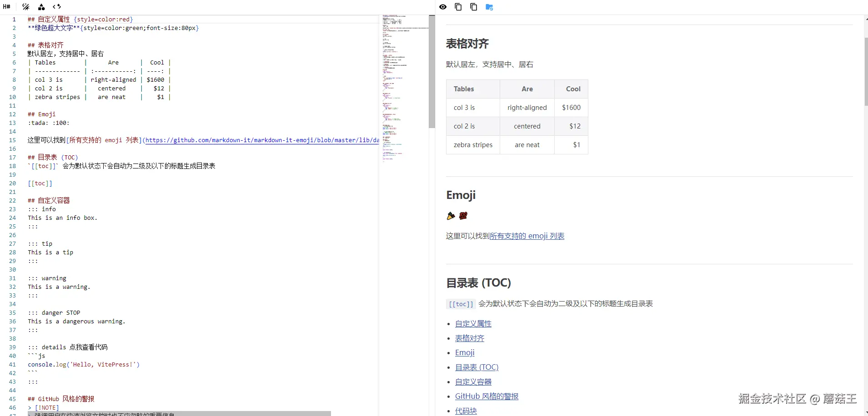Screen dimensions: 868x416
Task: Click editor line ':tada: :100:'
Action: point(48,123)
